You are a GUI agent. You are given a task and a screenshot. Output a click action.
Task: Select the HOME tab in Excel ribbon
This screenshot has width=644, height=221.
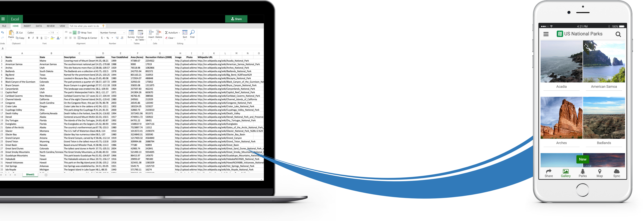click(15, 26)
